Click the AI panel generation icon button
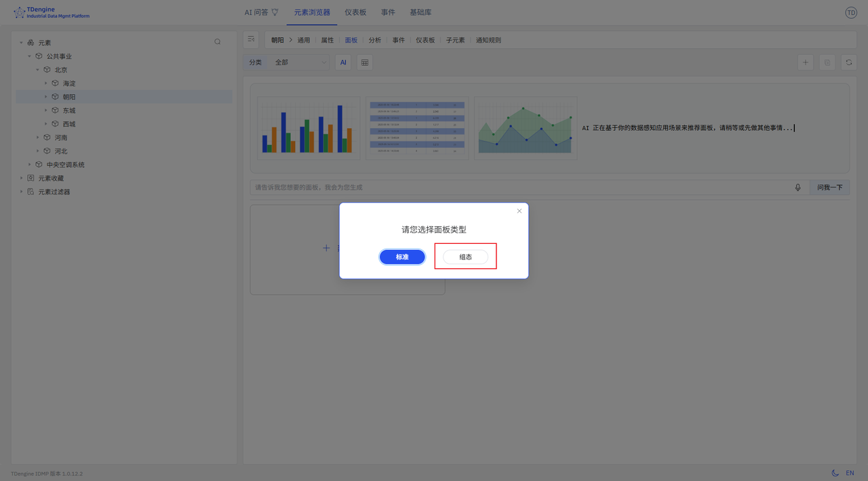This screenshot has width=868, height=481. tap(343, 62)
